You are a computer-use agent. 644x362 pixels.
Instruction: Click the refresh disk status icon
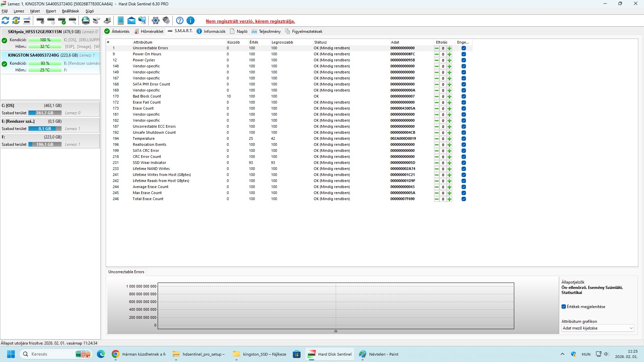5,21
